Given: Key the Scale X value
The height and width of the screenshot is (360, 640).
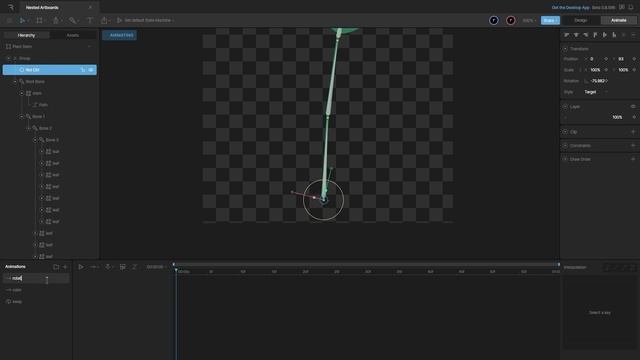Looking at the screenshot, I should (x=606, y=70).
